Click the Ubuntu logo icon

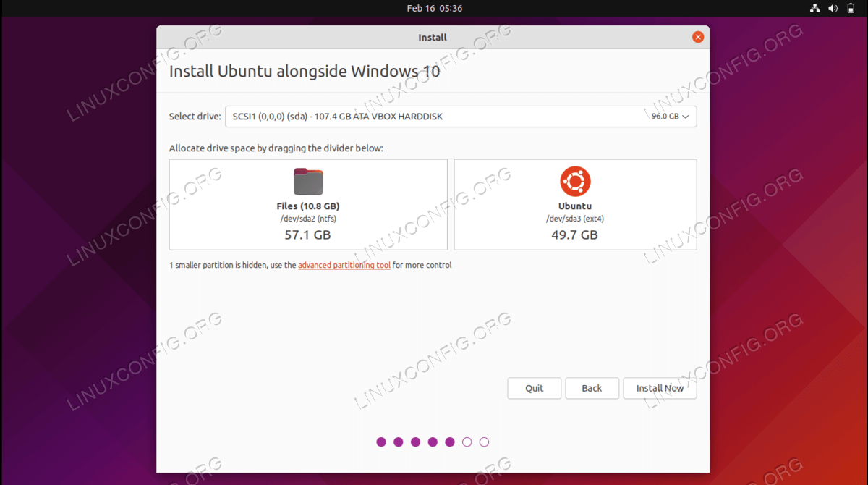(x=575, y=182)
